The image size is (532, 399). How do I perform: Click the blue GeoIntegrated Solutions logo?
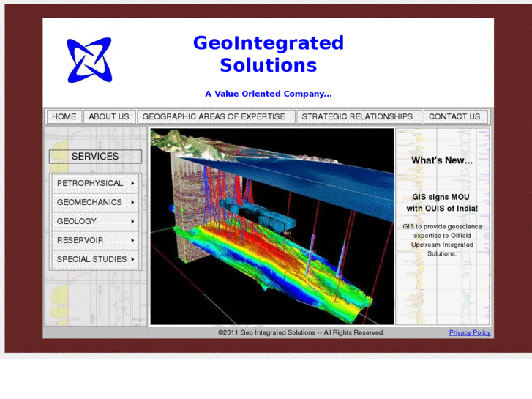pos(89,60)
